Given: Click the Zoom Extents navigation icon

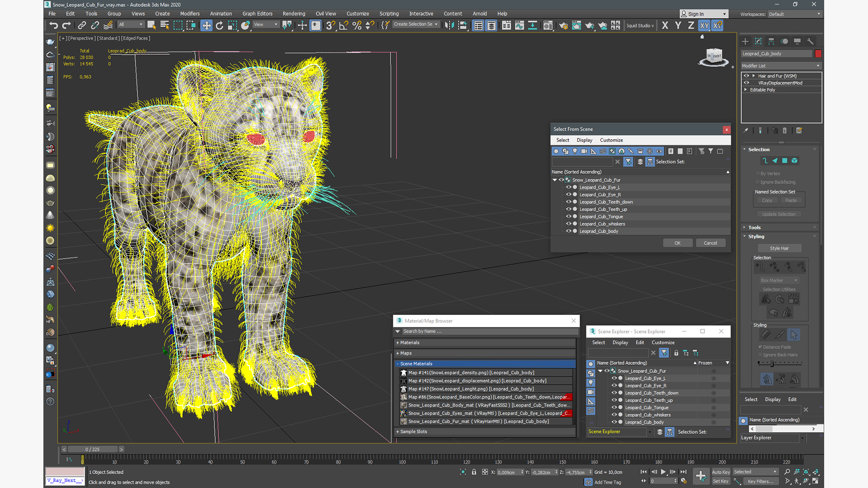Looking at the screenshot, I should [806, 472].
